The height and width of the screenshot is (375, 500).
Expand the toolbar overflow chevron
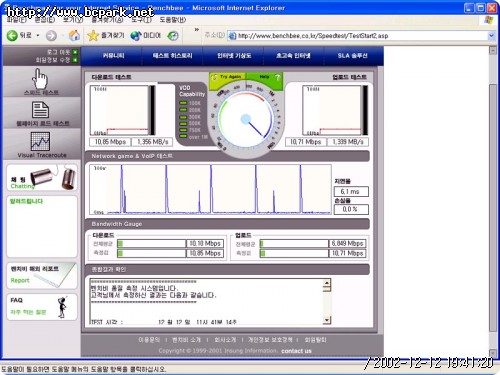[197, 30]
